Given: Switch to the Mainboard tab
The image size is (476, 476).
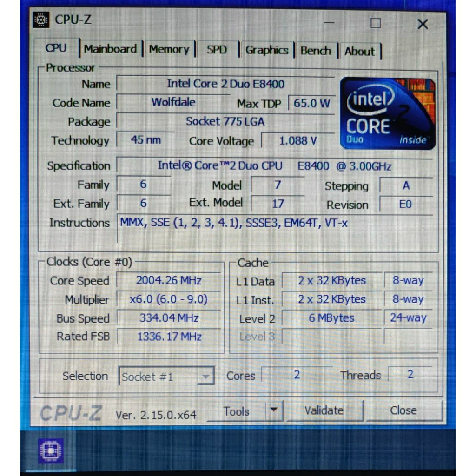Looking at the screenshot, I should [x=111, y=49].
